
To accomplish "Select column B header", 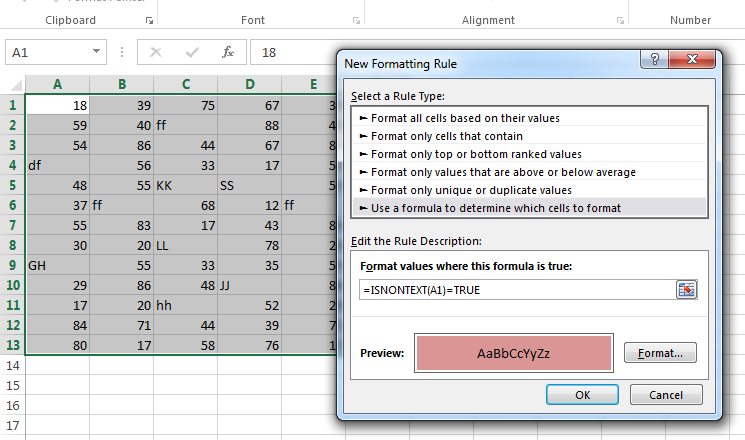I will pyautogui.click(x=122, y=84).
